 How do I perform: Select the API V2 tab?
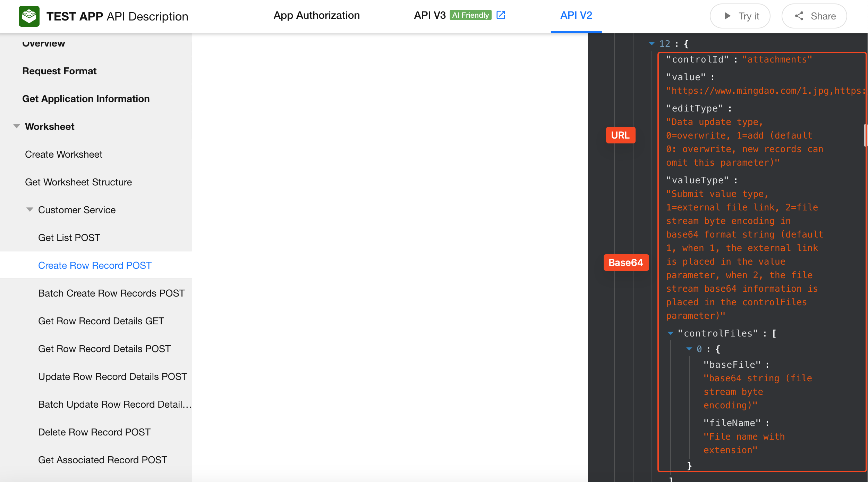(576, 15)
